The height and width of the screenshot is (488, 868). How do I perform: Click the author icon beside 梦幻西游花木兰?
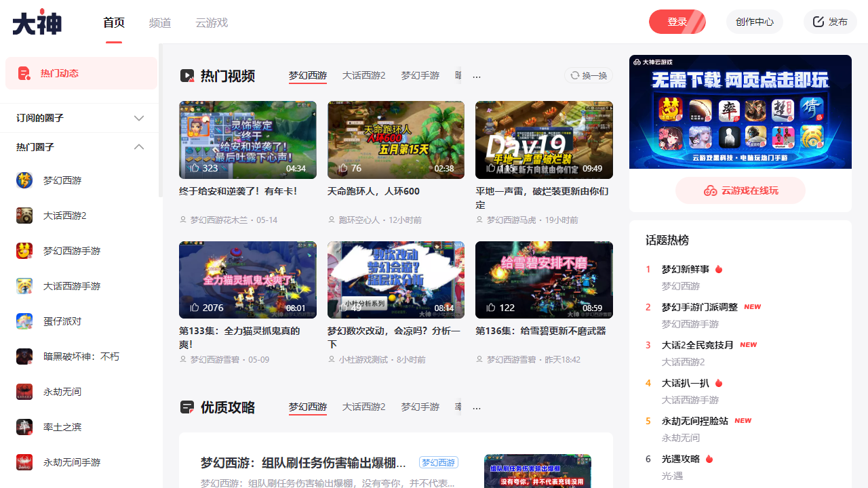183,220
